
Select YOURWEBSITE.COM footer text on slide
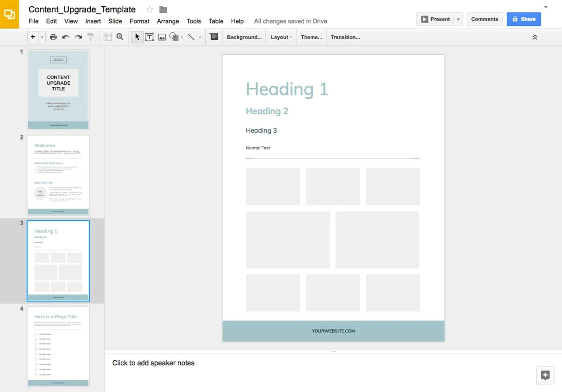pyautogui.click(x=333, y=331)
